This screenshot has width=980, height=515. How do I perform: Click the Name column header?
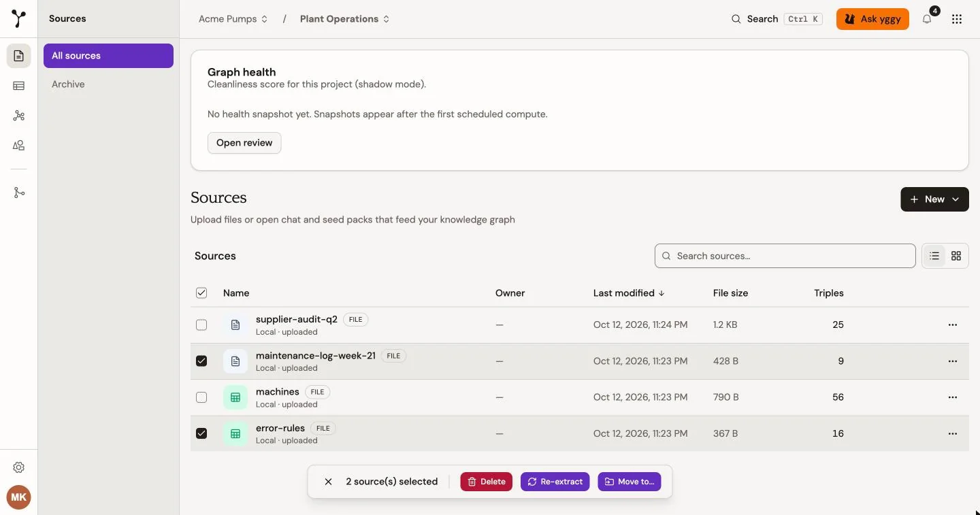click(236, 293)
